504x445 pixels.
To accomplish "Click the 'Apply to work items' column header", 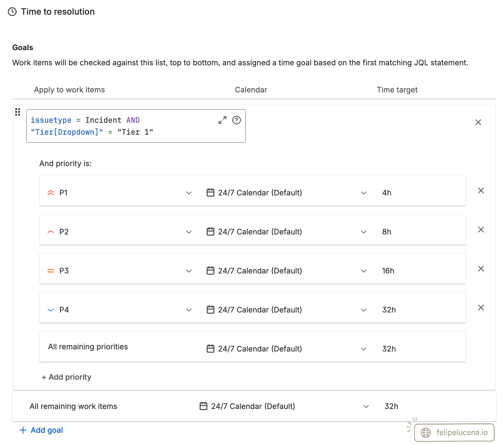I will (x=69, y=90).
